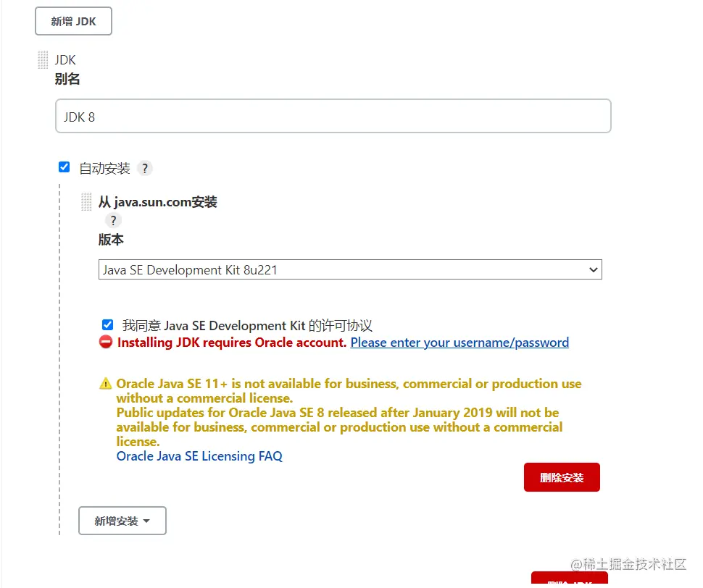Click the red 删除安装 button
The image size is (703, 588).
pos(562,477)
